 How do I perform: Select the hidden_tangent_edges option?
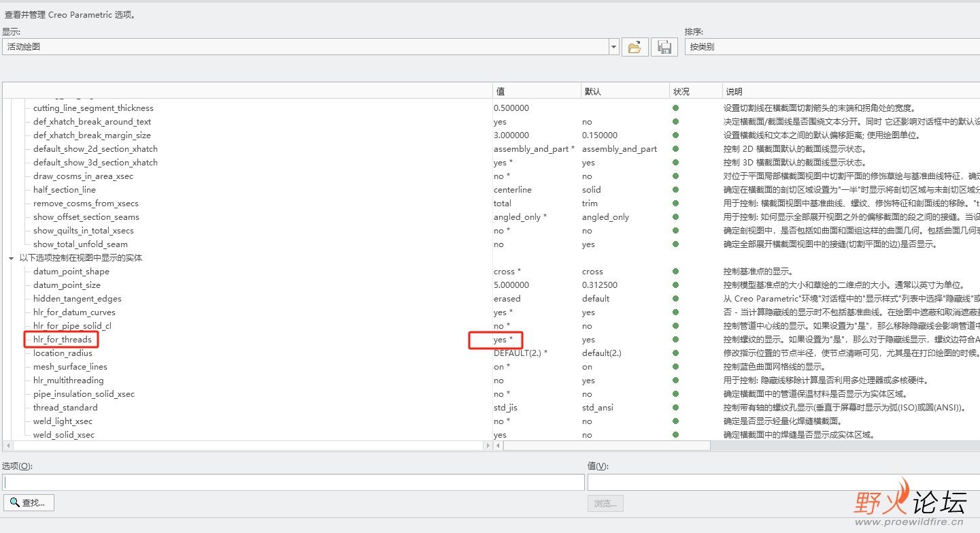pyautogui.click(x=78, y=299)
